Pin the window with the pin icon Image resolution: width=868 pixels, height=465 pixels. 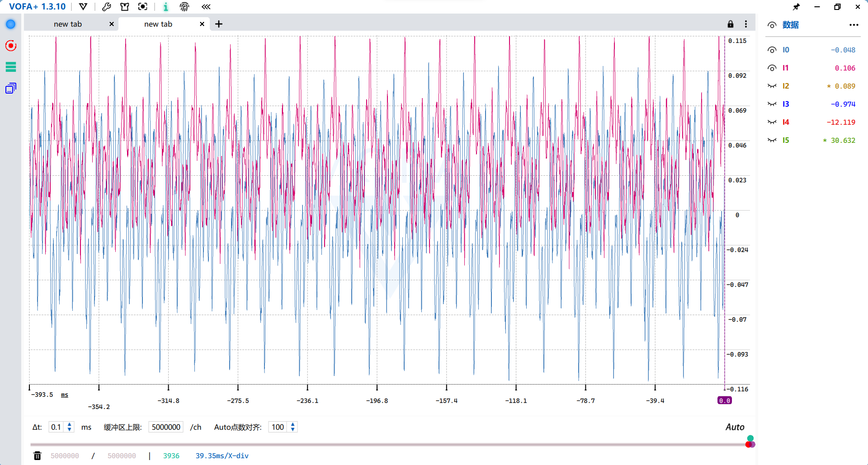point(796,7)
